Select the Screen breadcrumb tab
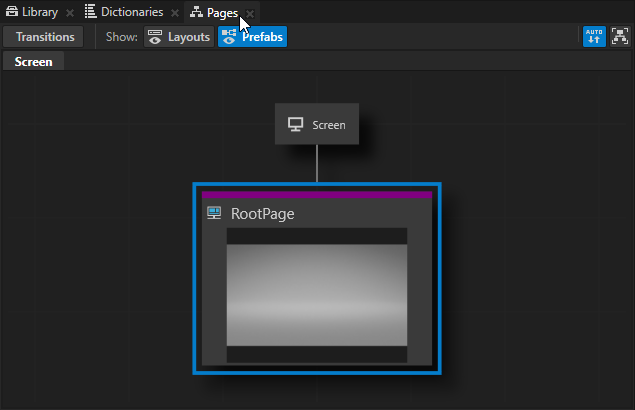The width and height of the screenshot is (635, 410). 33,61
